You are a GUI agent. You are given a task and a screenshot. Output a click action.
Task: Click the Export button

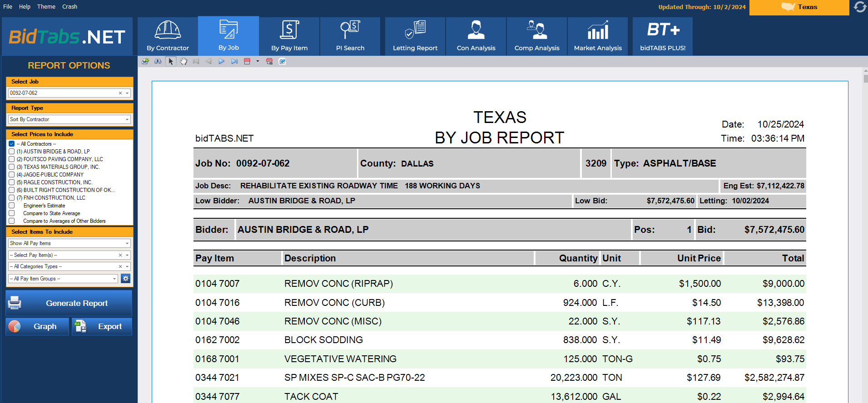coord(102,326)
